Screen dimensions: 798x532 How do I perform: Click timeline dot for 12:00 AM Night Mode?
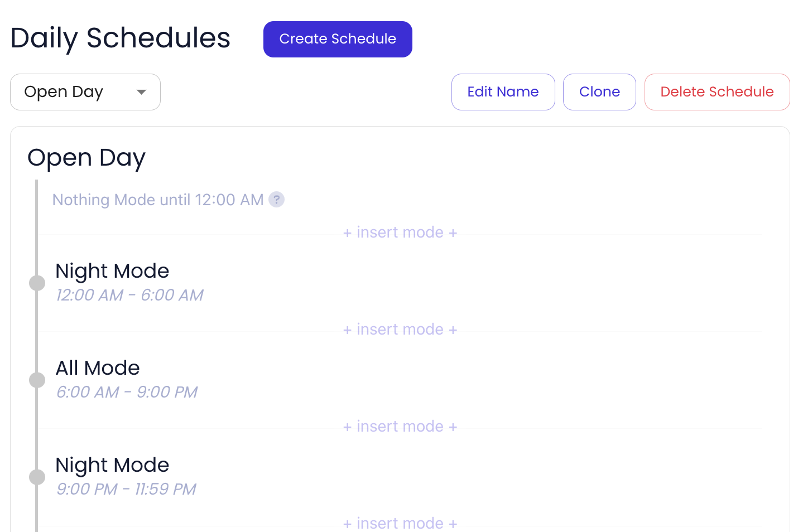tap(37, 283)
